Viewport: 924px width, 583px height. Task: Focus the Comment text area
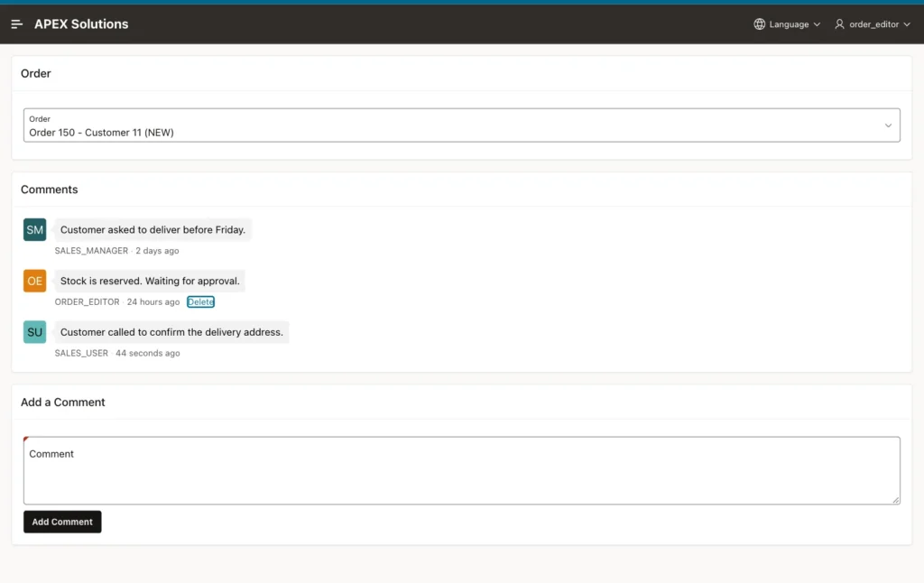461,470
